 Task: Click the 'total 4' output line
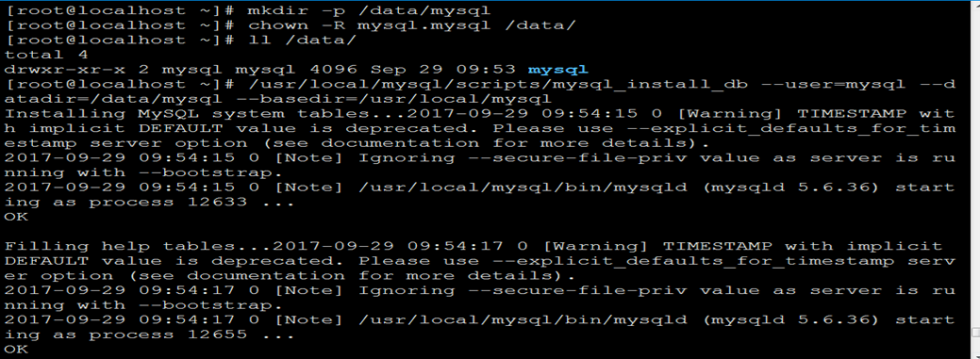point(46,55)
